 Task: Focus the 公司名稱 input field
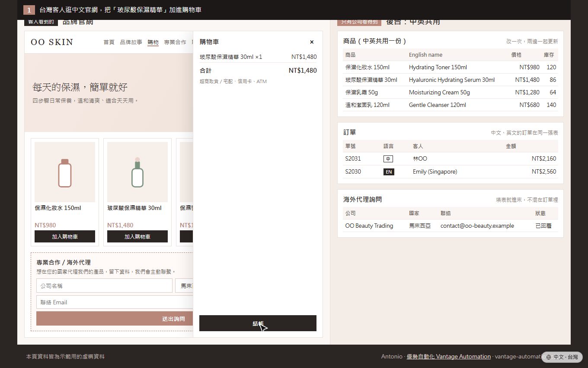[104, 286]
